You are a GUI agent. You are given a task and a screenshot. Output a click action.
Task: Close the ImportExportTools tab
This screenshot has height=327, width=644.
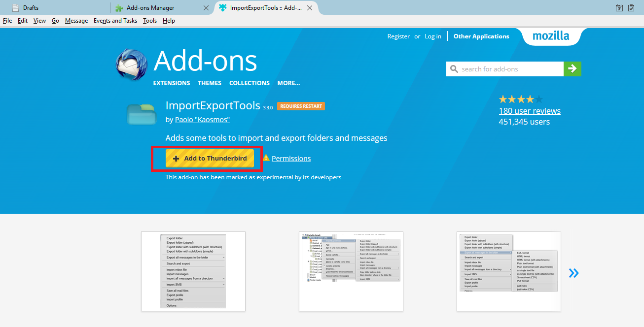[x=310, y=8]
